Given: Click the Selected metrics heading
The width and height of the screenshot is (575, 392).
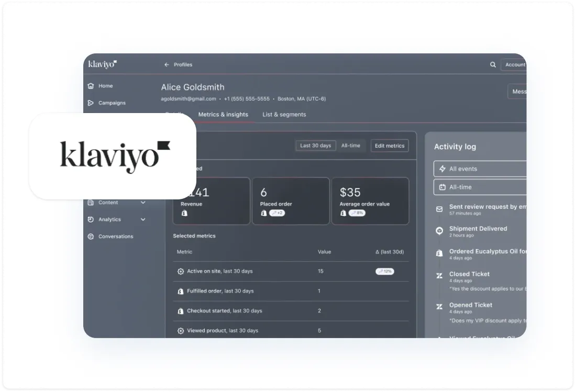Looking at the screenshot, I should pos(194,236).
